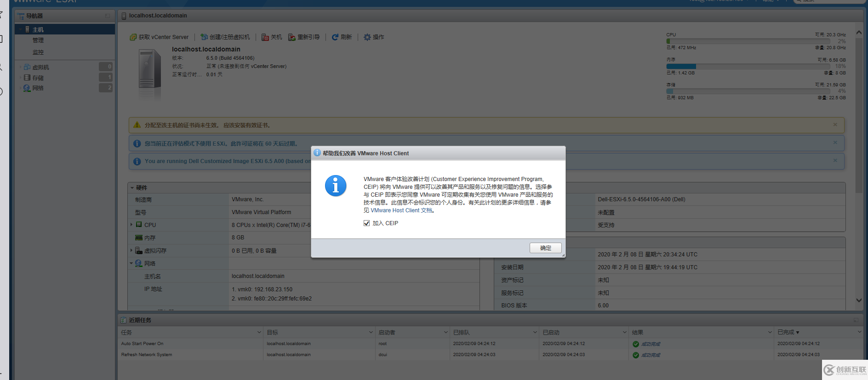Click the Reboot host icon
This screenshot has height=380, width=868.
point(292,37)
